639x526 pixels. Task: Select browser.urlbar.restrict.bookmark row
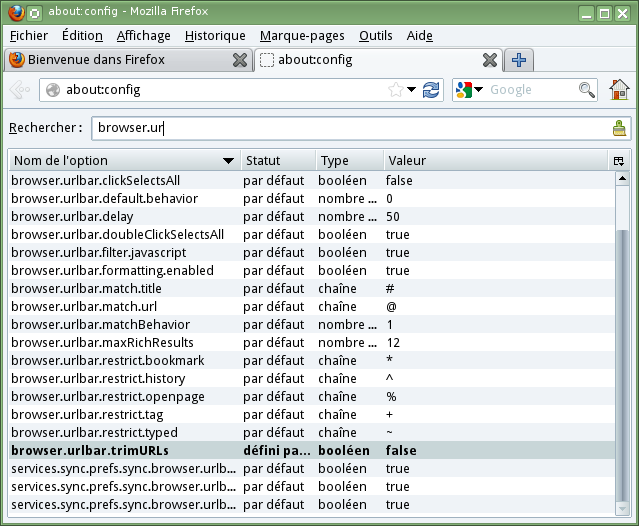312,361
